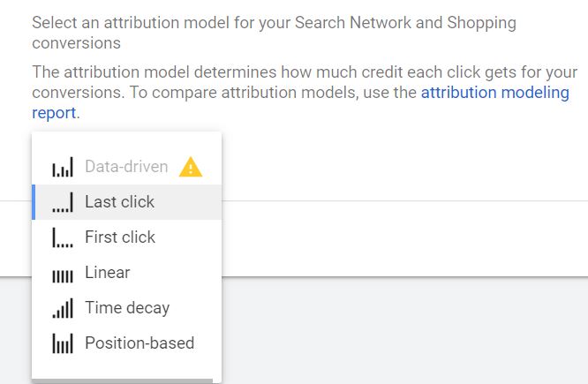The image size is (588, 384).
Task: Select the grayed-out Data-driven option
Action: [127, 167]
